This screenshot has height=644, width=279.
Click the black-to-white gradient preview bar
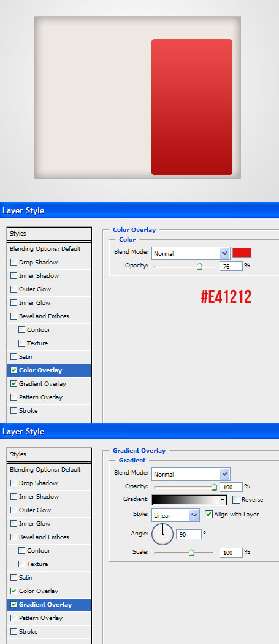click(186, 500)
